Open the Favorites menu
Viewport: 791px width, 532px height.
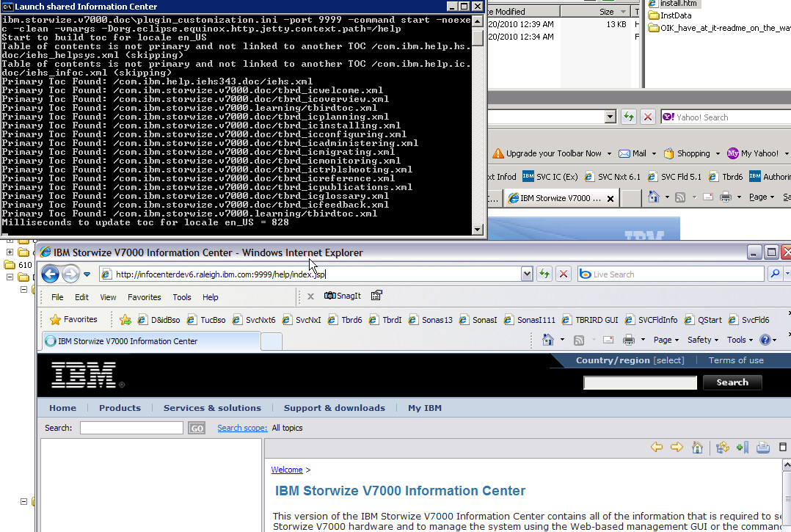[x=145, y=297]
